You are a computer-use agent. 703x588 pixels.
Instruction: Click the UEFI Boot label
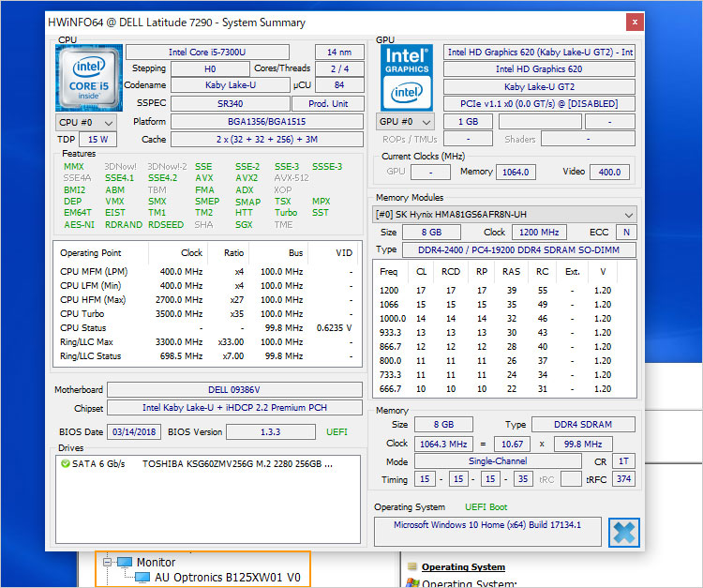click(x=486, y=506)
